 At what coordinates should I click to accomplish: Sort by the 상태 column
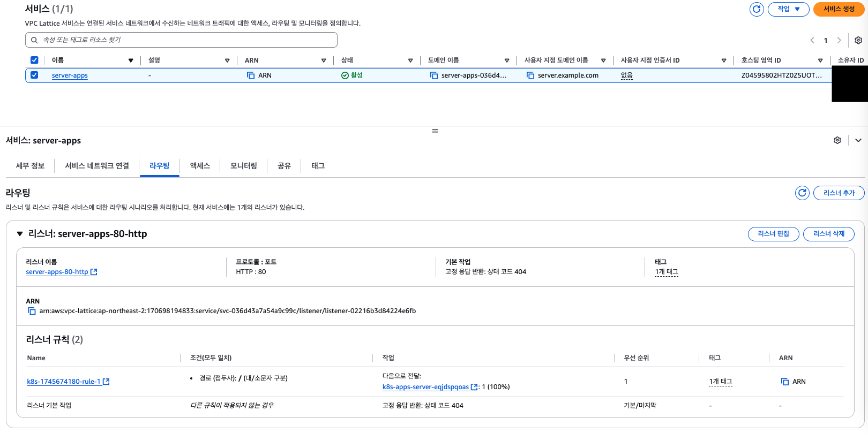click(x=410, y=60)
